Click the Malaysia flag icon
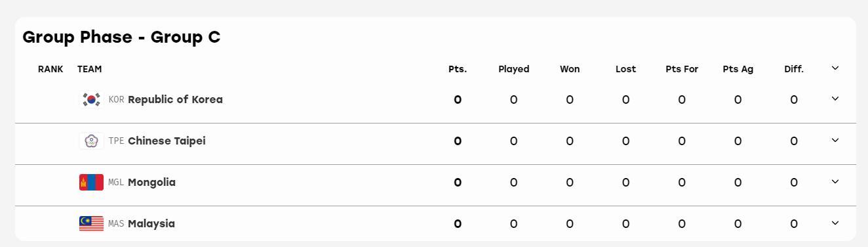Screen dimensions: 868x247 [91, 224]
